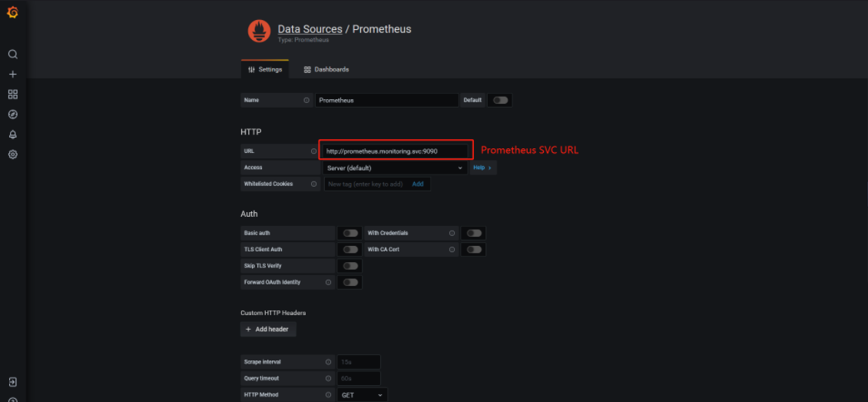Enable the With CA Cert toggle
The width and height of the screenshot is (868, 402).
click(x=474, y=249)
